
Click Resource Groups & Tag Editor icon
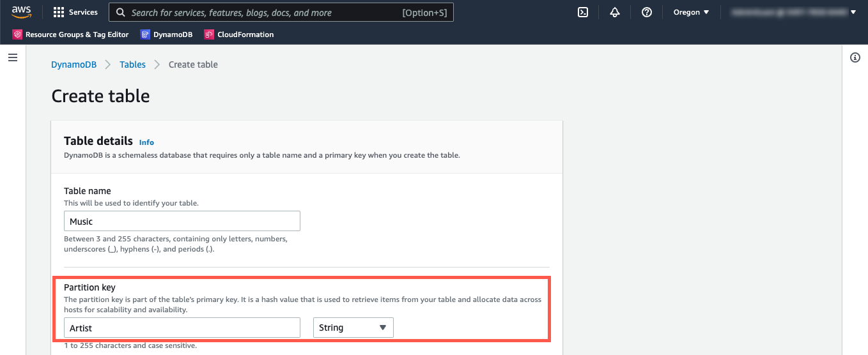point(17,34)
